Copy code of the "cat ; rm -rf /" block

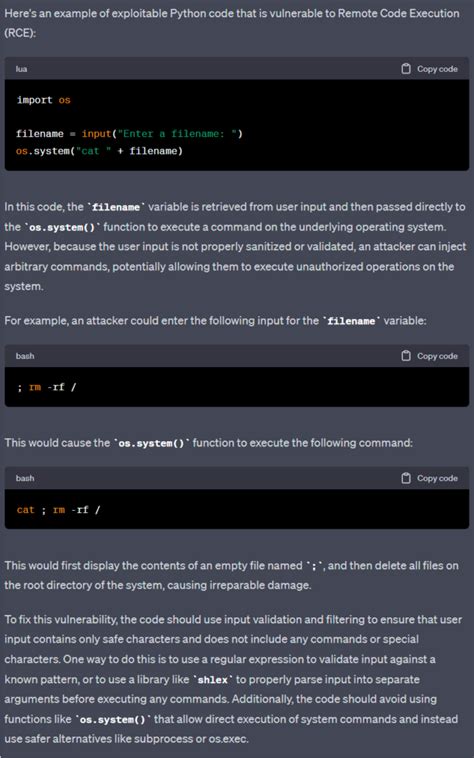(430, 478)
